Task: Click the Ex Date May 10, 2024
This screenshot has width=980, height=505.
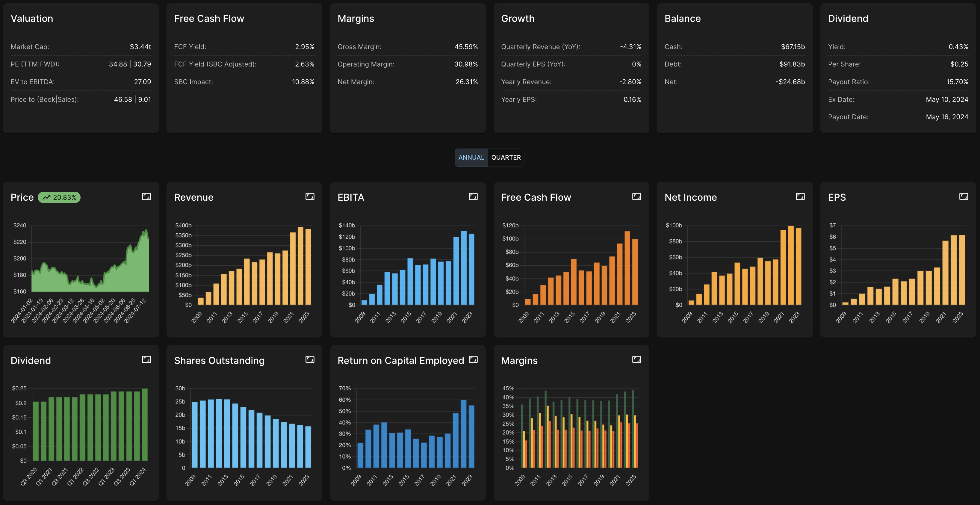Action: pyautogui.click(x=947, y=100)
